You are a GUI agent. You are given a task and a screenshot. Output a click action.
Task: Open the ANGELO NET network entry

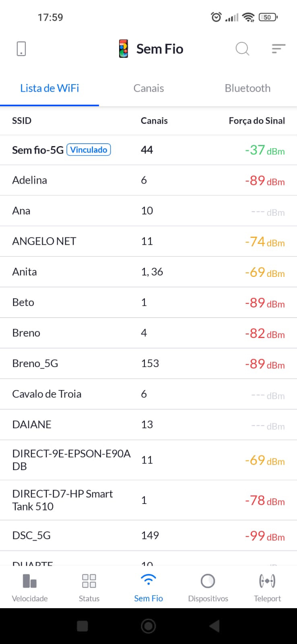point(44,241)
